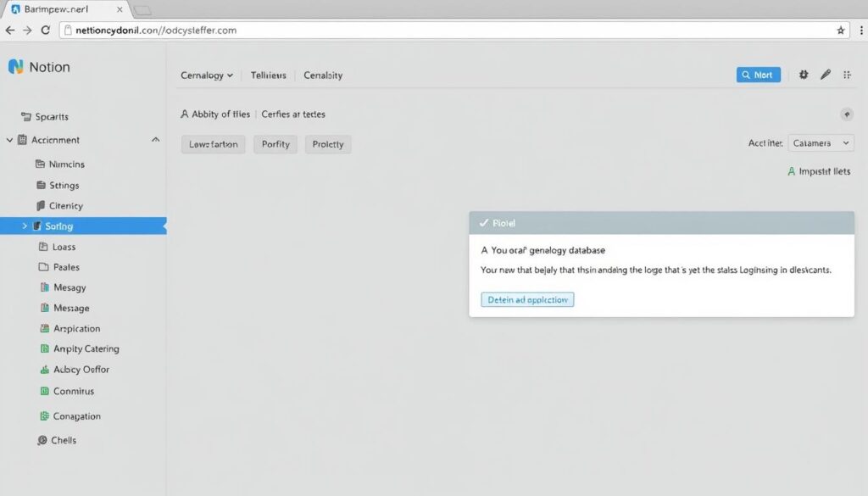Click the Plolel checkmark header
This screenshot has width=868, height=496.
pos(661,222)
